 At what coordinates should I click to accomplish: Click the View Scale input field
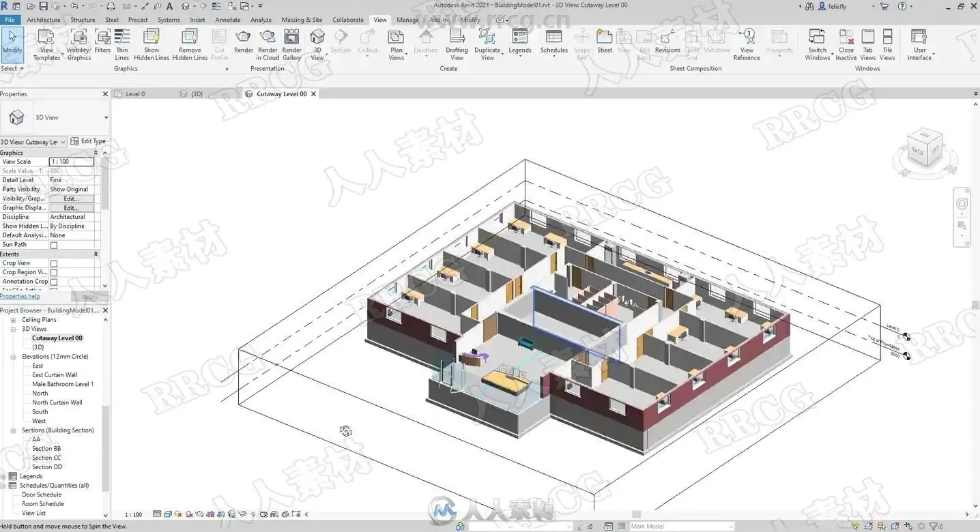point(71,162)
